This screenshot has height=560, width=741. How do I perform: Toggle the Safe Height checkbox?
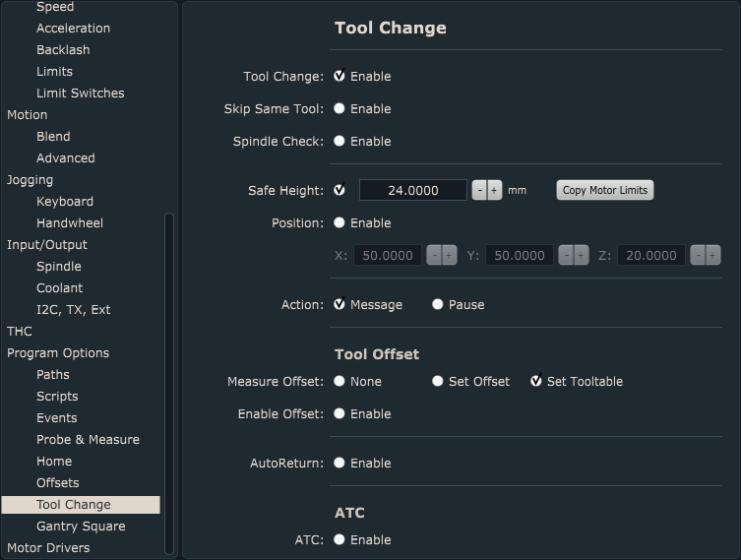point(340,190)
